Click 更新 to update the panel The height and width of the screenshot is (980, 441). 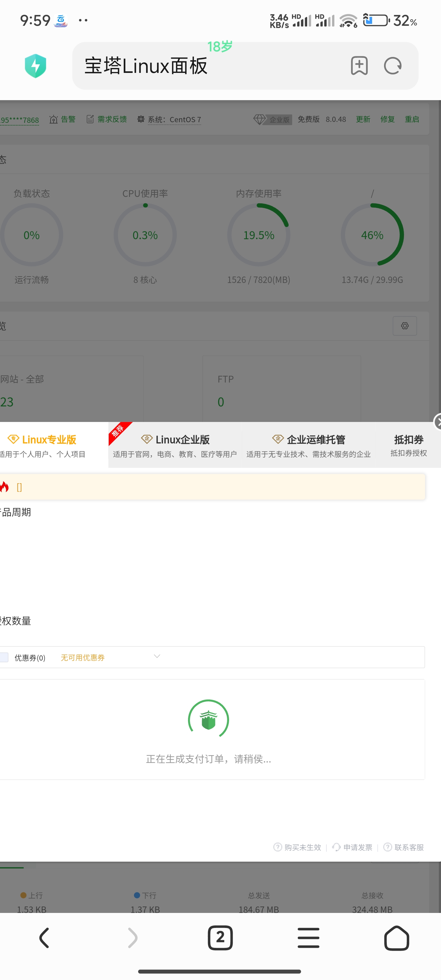coord(363,119)
